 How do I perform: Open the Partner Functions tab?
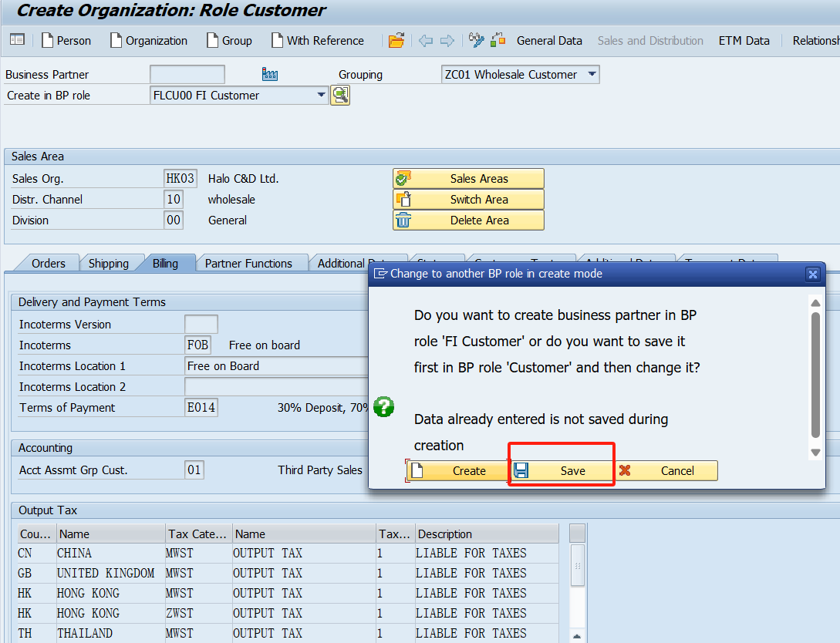(x=248, y=264)
